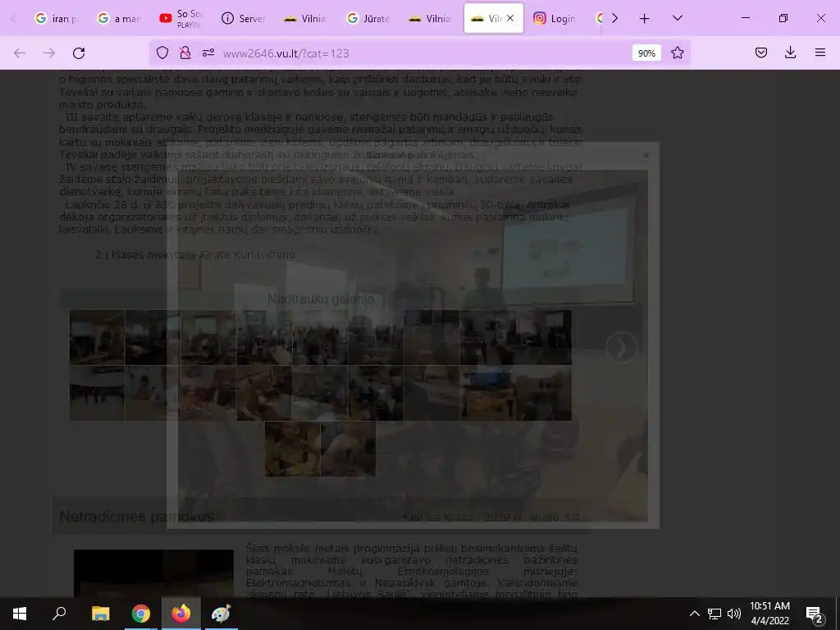840x630 pixels.
Task: Go back to previous page
Action: pos(20,52)
